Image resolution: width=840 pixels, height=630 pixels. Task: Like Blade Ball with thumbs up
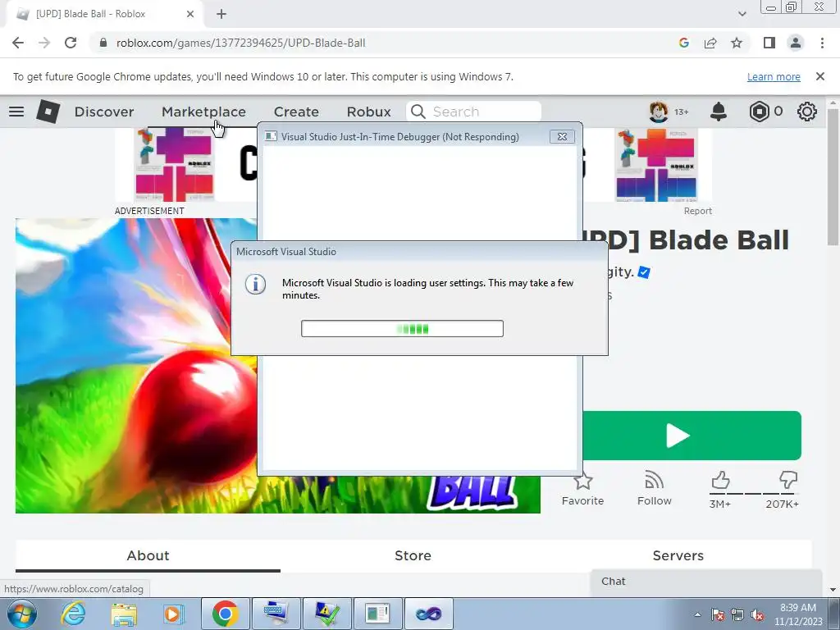click(720, 480)
